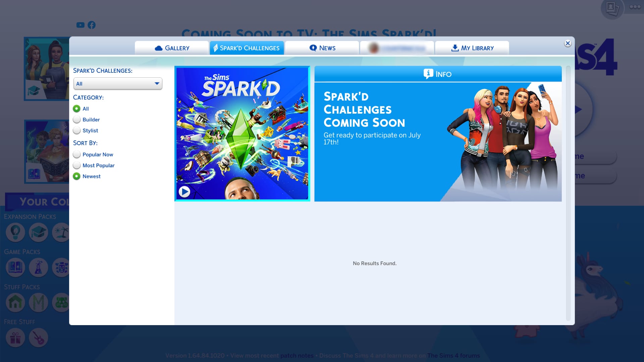Click the graduation cap expansion pack icon
The width and height of the screenshot is (644, 362).
(39, 232)
